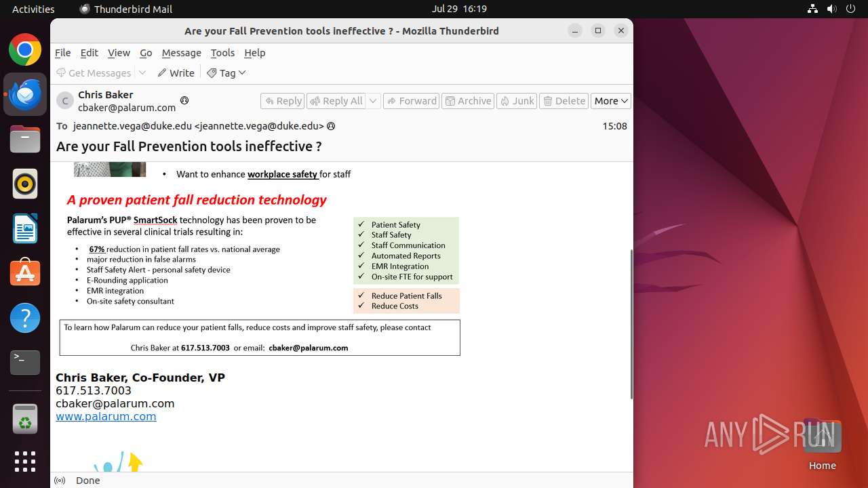Image resolution: width=868 pixels, height=488 pixels.
Task: Open the Message menu
Action: [181, 53]
